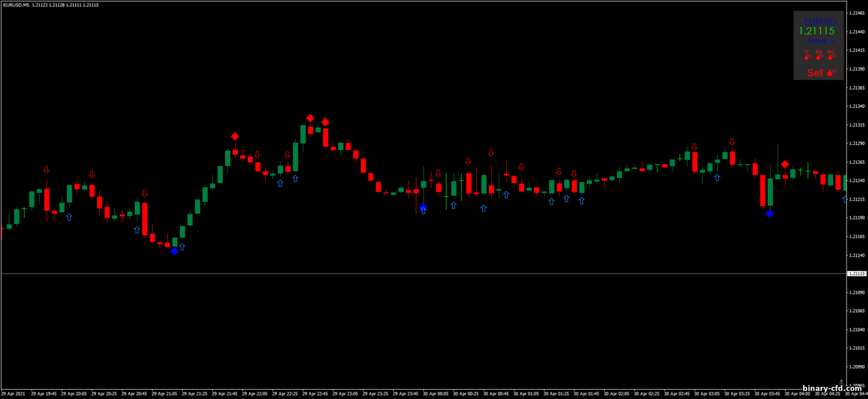868x399 pixels.
Task: Click the red down arrow near 30 Apr 03:25
Action: point(732,142)
